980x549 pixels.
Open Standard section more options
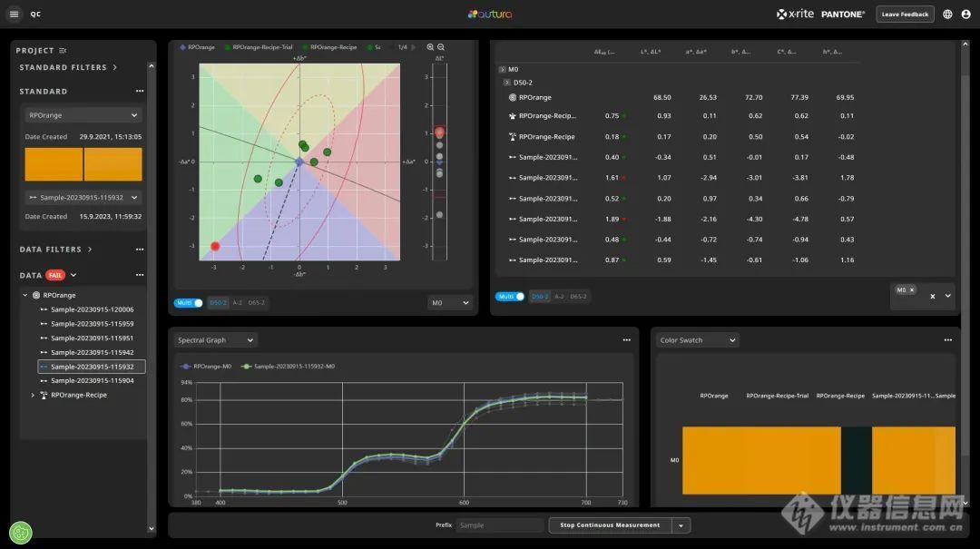(x=140, y=92)
